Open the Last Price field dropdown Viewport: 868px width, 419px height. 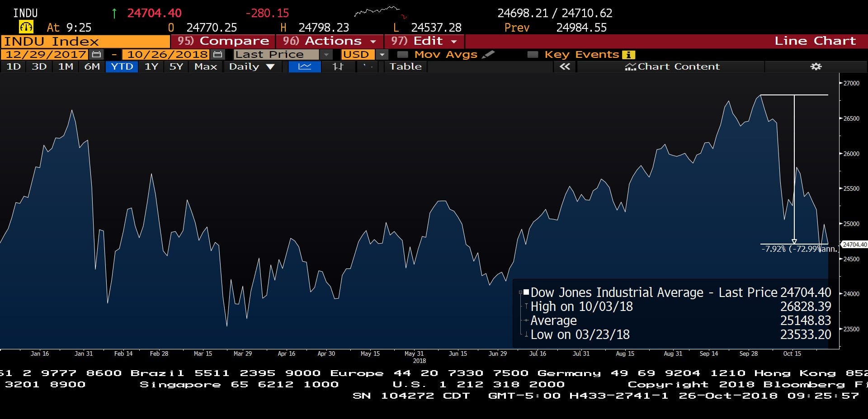[x=326, y=54]
